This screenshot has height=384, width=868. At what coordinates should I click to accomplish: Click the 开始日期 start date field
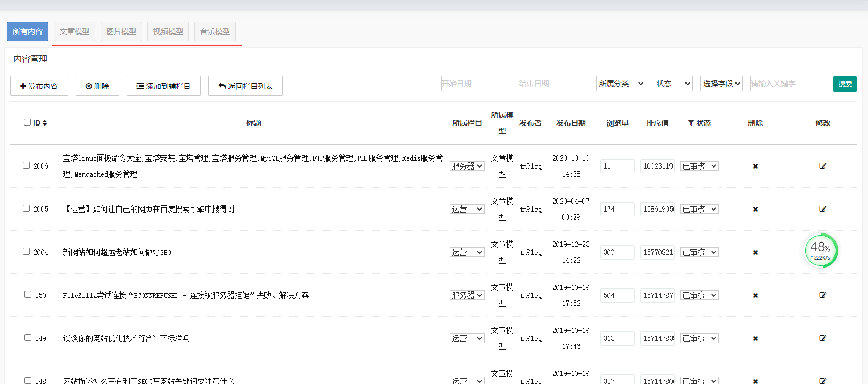(476, 84)
